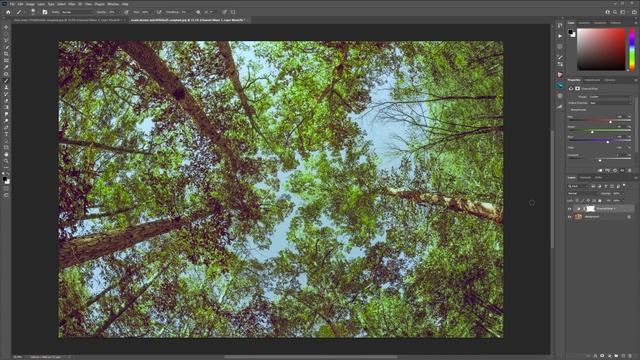Viewport: 640px width, 360px height.
Task: Select the Eyedropper tool
Action: (x=6, y=67)
